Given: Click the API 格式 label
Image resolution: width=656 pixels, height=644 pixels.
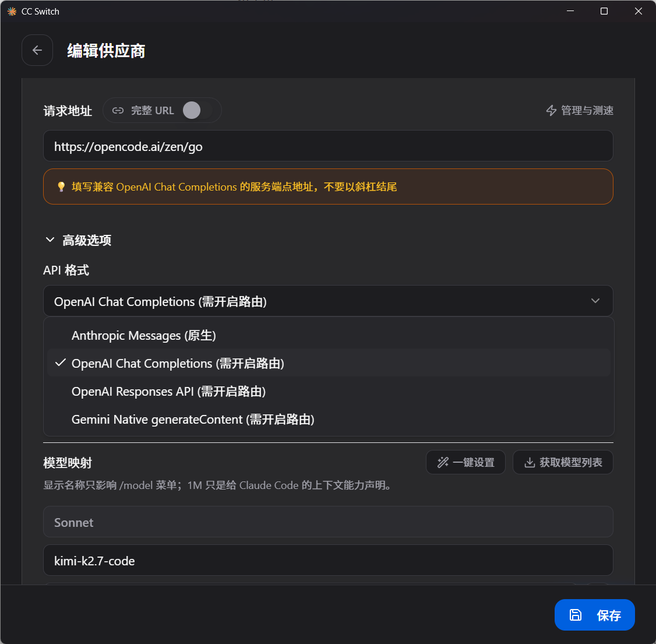Looking at the screenshot, I should pyautogui.click(x=66, y=270).
